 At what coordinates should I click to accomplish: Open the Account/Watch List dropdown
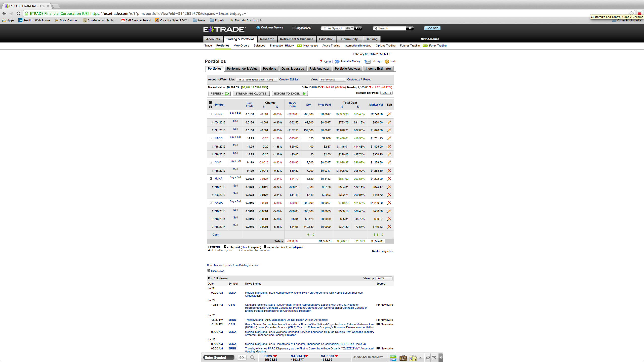tap(257, 80)
